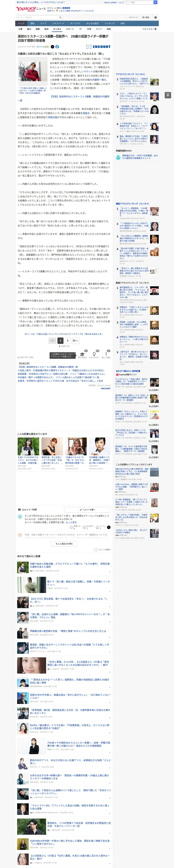Open settings via the gear icon
Viewport: 174px width, 868px height.
pos(155,18)
